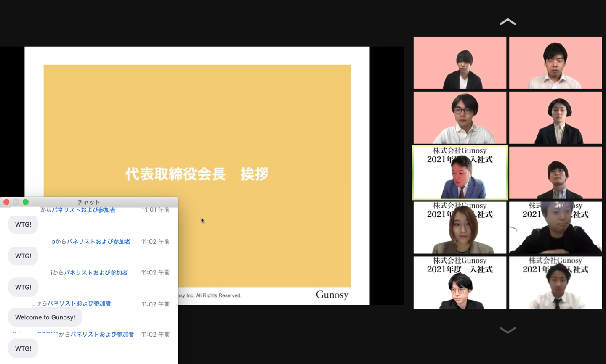The height and width of the screenshot is (364, 606).
Task: Click the 'All Rights Reserved.' slide footer text
Action: pos(218,295)
